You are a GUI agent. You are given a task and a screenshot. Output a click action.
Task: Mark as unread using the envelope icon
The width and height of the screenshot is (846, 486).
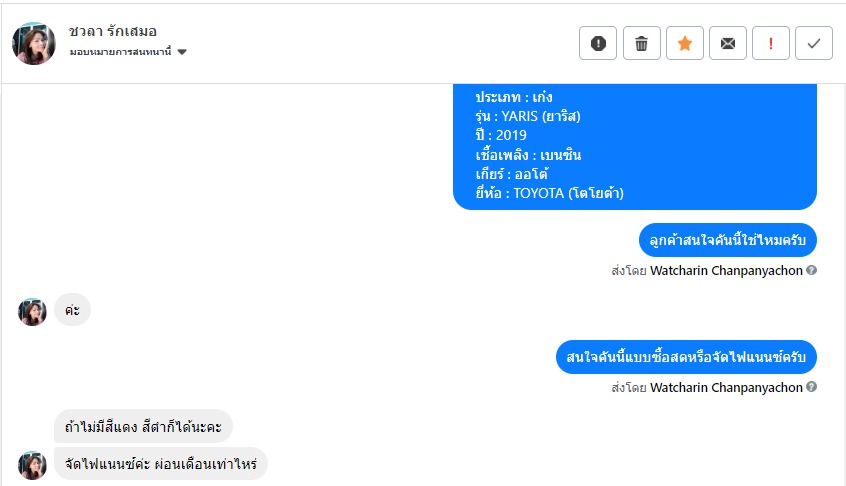coord(728,43)
